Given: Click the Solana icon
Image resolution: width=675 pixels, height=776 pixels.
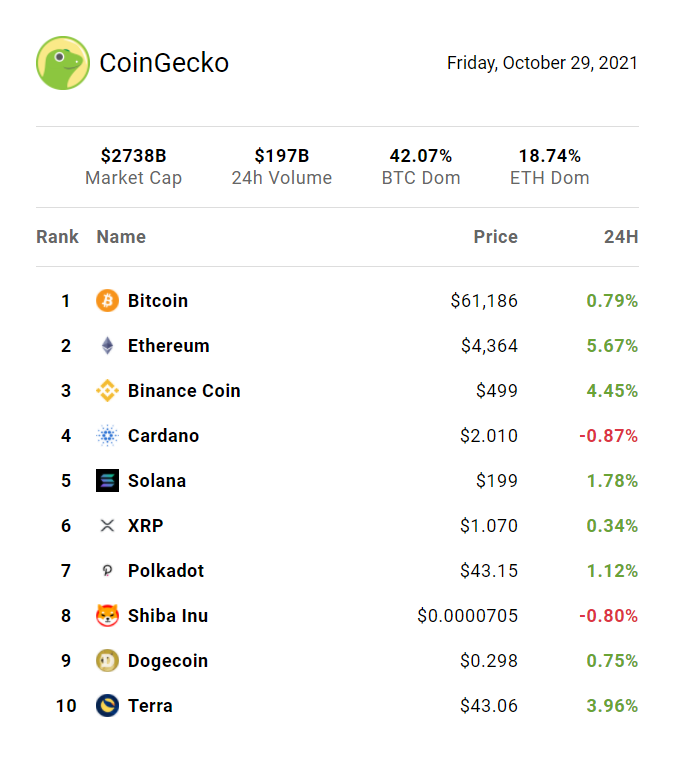Looking at the screenshot, I should pyautogui.click(x=107, y=481).
